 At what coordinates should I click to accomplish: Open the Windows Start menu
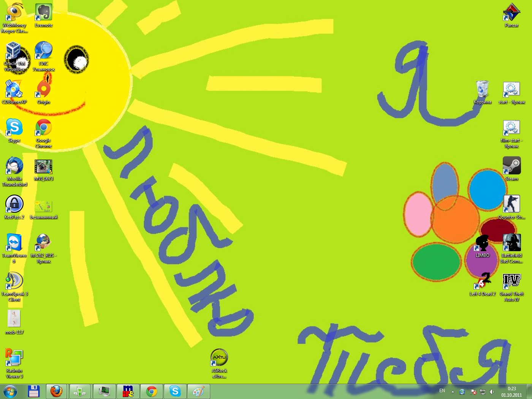tap(10, 391)
